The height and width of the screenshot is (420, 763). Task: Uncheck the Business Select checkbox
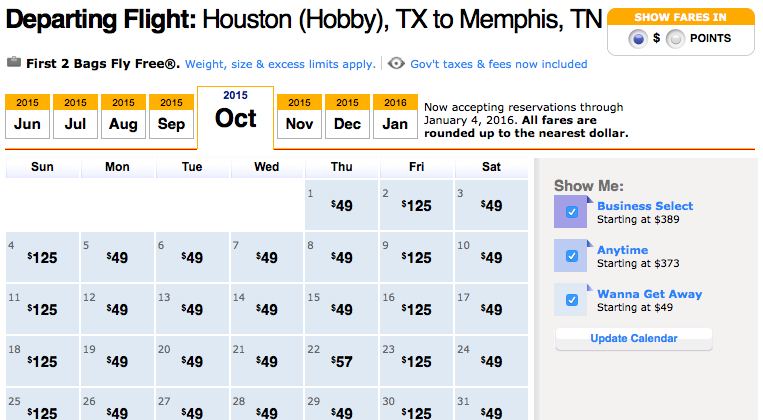[x=572, y=212]
